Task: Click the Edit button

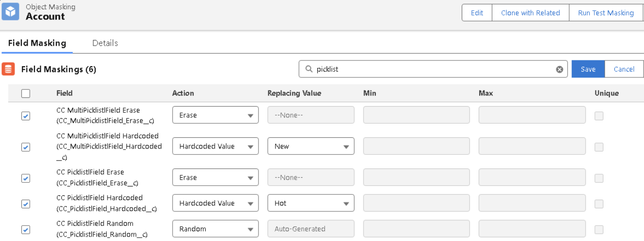Action: click(477, 13)
